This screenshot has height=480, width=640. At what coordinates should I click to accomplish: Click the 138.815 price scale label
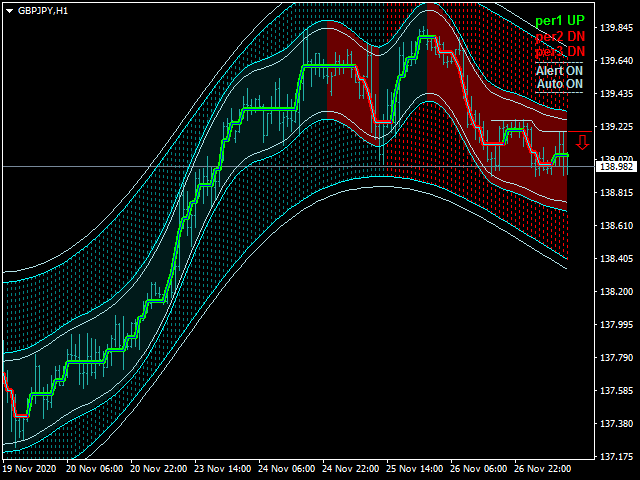(617, 193)
